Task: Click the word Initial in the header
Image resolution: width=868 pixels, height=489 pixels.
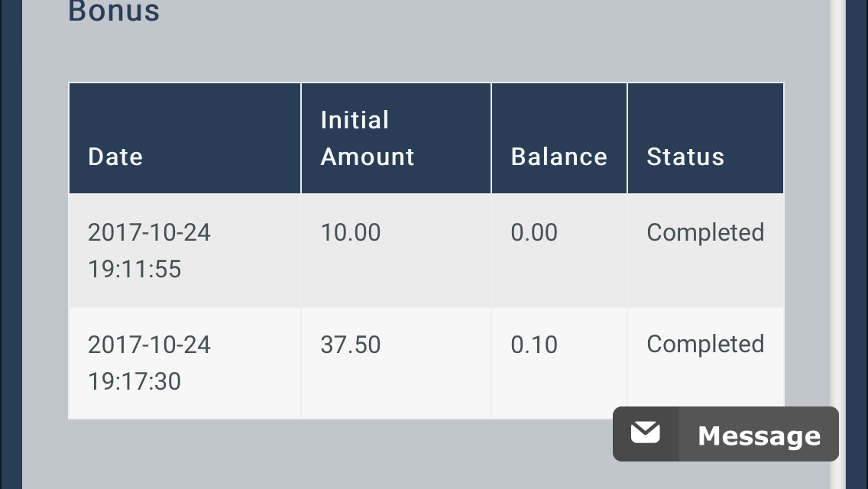Action: [x=355, y=120]
